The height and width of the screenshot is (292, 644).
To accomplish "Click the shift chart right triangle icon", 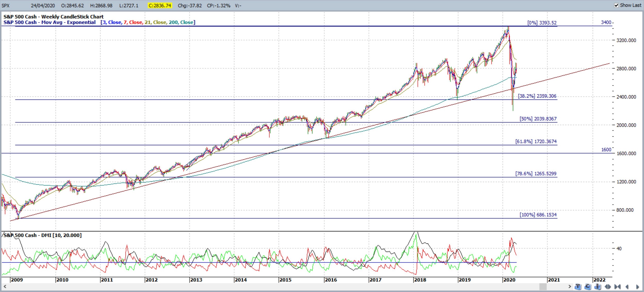I will pos(637,287).
